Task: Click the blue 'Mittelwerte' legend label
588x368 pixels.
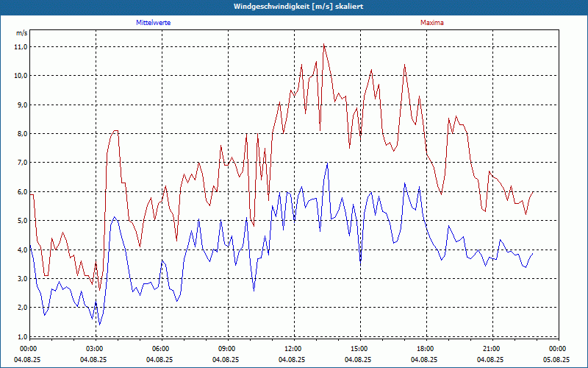Action: (154, 23)
